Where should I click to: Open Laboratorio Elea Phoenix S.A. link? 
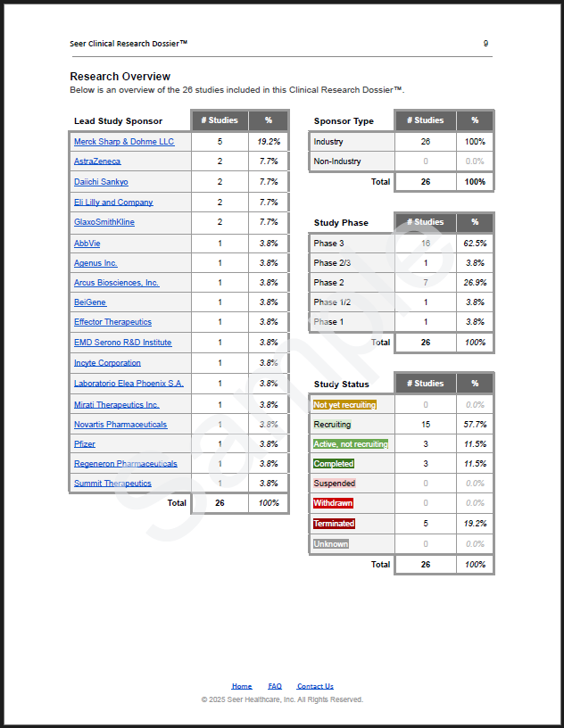pyautogui.click(x=129, y=383)
